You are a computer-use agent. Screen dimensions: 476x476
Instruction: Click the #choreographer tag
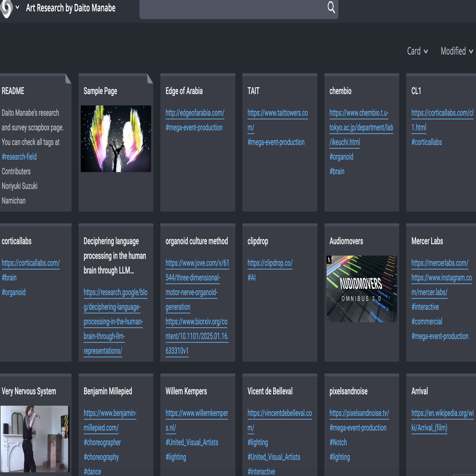(102, 442)
